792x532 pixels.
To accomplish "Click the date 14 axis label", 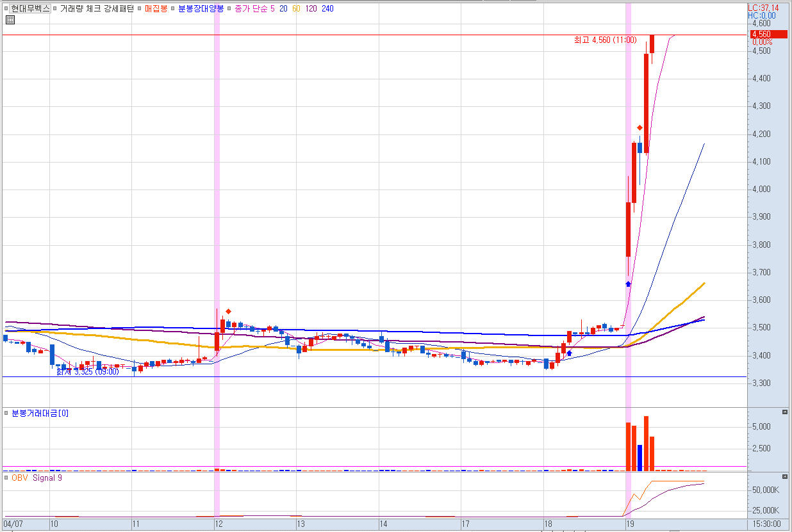I will (383, 524).
